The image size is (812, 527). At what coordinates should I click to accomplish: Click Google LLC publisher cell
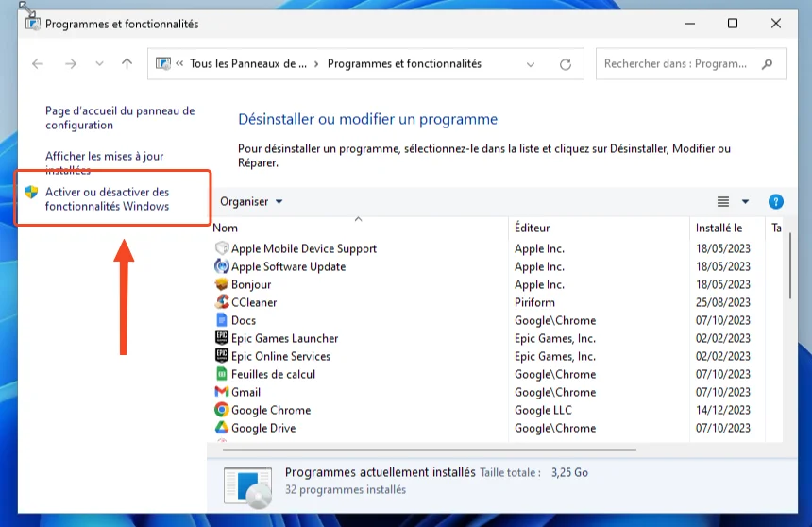(543, 411)
